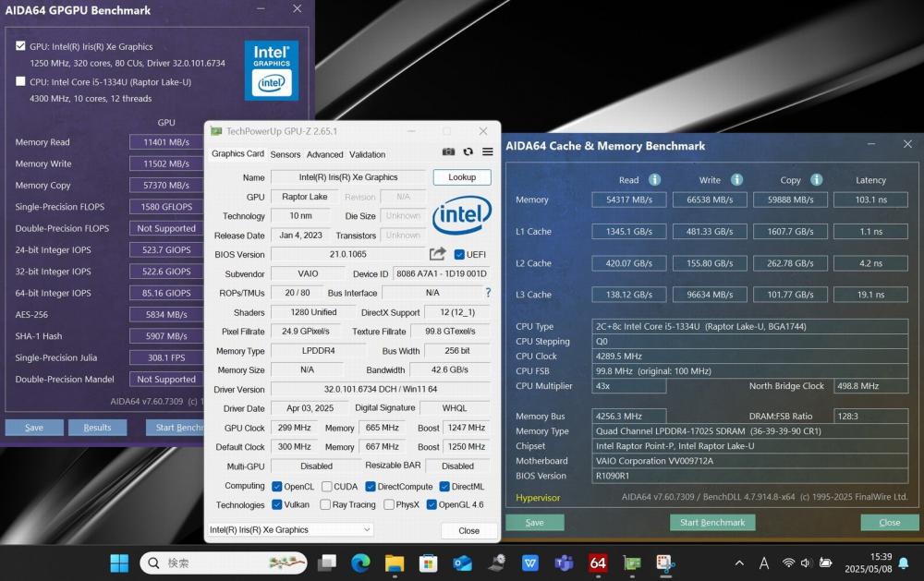This screenshot has height=581, width=924.
Task: Show hidden icons in system tray
Action: (739, 563)
